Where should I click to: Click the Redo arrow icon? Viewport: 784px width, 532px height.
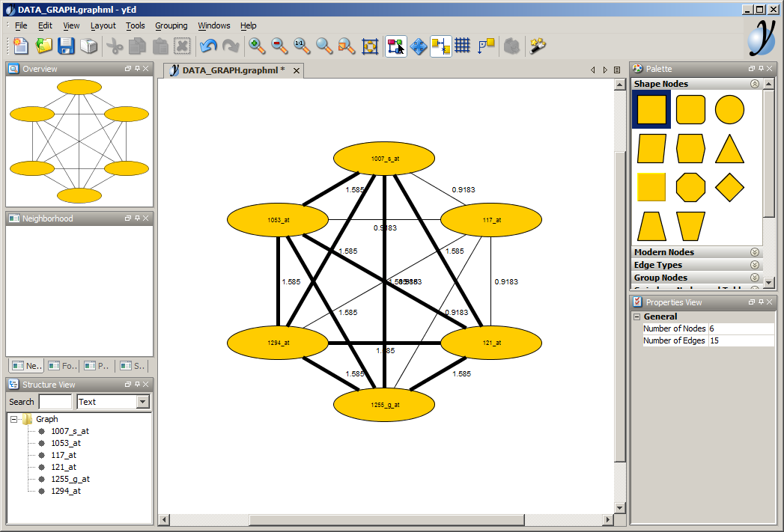coord(231,46)
